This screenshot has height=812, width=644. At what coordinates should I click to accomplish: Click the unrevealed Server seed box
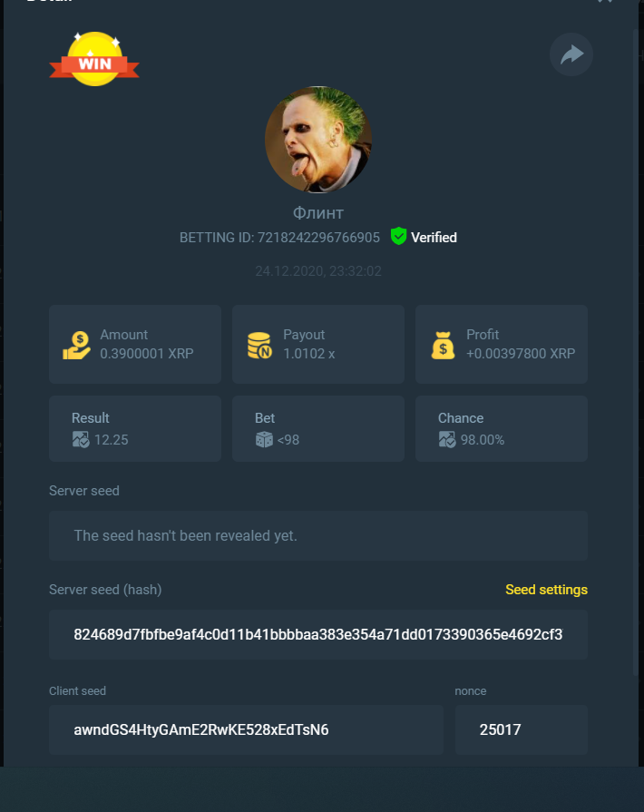tap(317, 535)
